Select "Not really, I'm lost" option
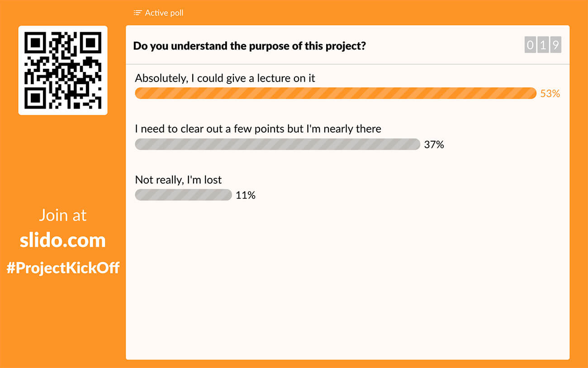Viewport: 588px width, 368px height. 178,180
